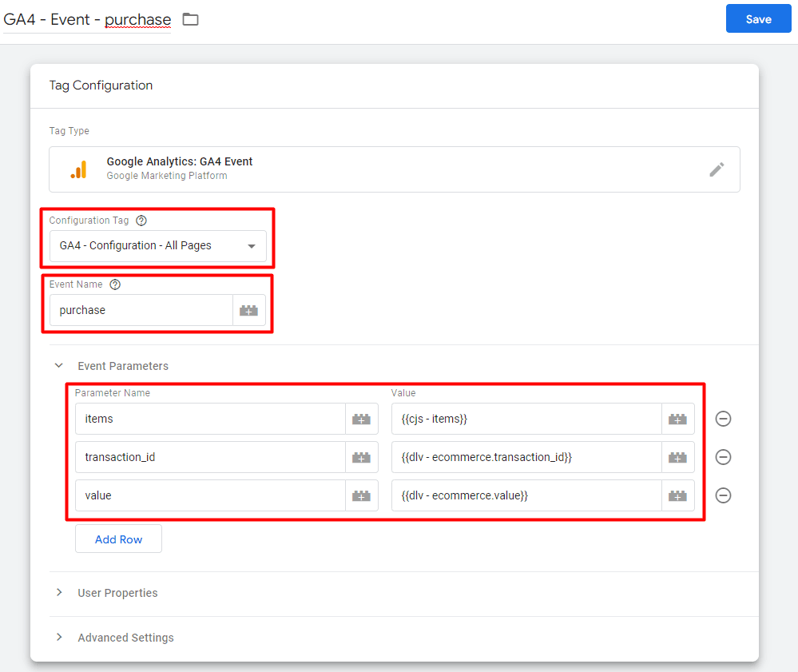
Task: Click the Event Parameters label
Action: point(123,366)
